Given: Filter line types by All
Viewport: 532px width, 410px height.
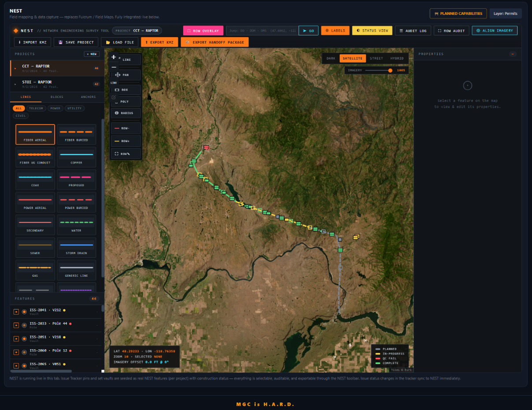Looking at the screenshot, I should [19, 108].
